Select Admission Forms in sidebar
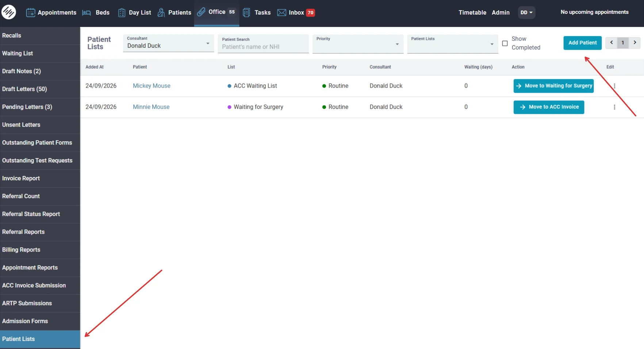 tap(40, 321)
